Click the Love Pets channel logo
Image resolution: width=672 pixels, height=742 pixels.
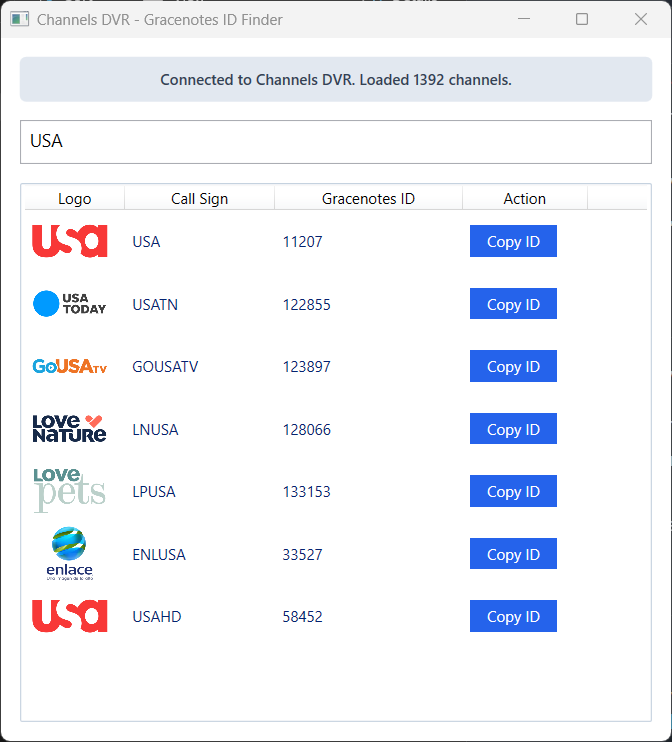69,491
